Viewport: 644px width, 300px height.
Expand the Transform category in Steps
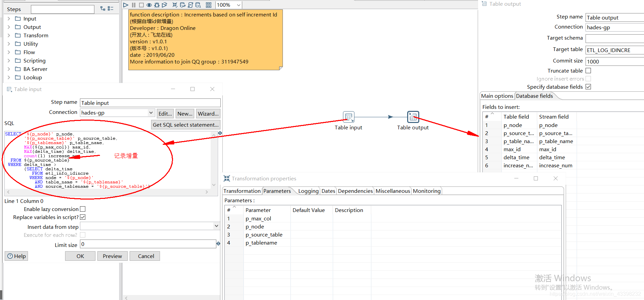point(9,36)
